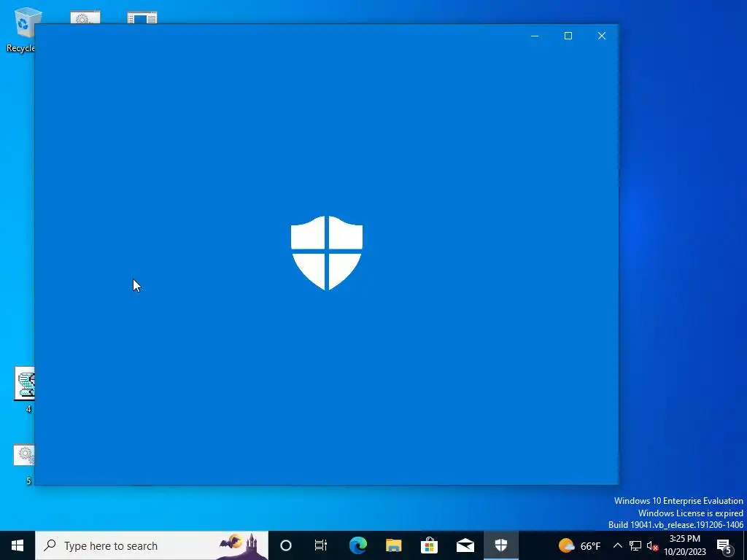Open the Mail app from the taskbar

(465, 545)
